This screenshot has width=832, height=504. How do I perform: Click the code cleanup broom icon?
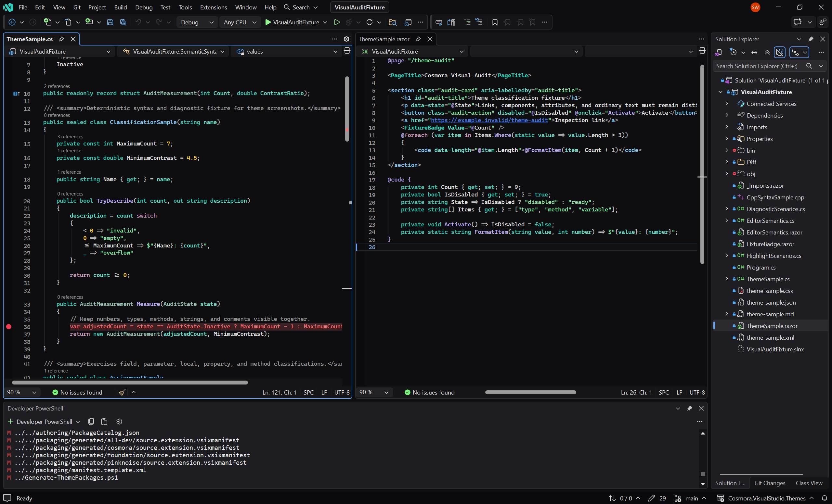(x=122, y=392)
